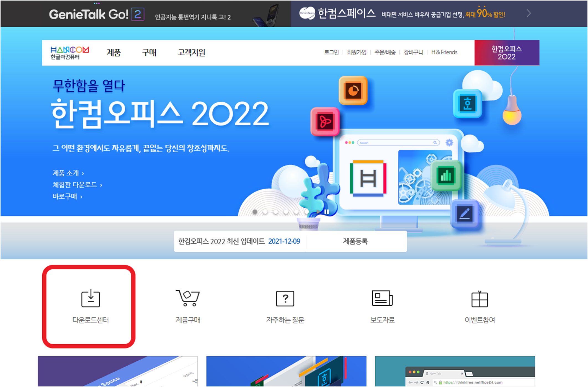Click the 보도자료 newspaper icon
This screenshot has width=588, height=387.
pyautogui.click(x=382, y=298)
